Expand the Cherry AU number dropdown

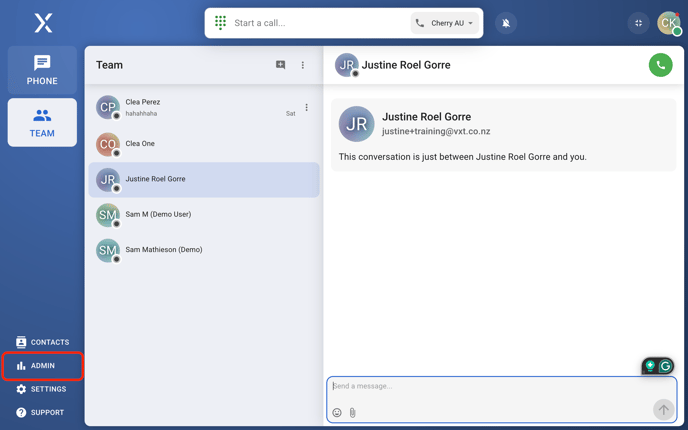pyautogui.click(x=445, y=23)
